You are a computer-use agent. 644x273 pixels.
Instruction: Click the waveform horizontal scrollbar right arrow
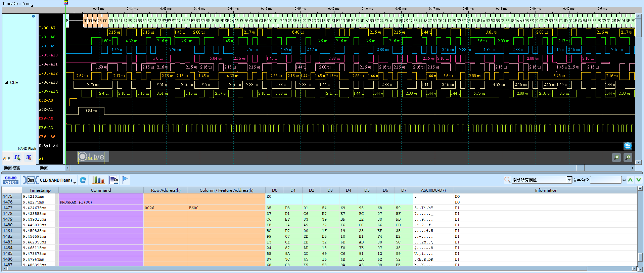click(633, 168)
